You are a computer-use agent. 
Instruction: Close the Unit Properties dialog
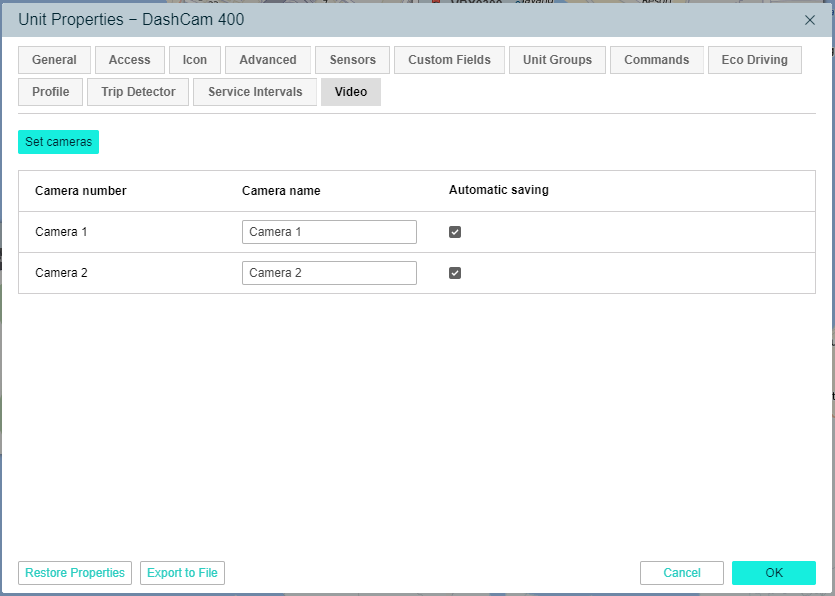point(810,20)
